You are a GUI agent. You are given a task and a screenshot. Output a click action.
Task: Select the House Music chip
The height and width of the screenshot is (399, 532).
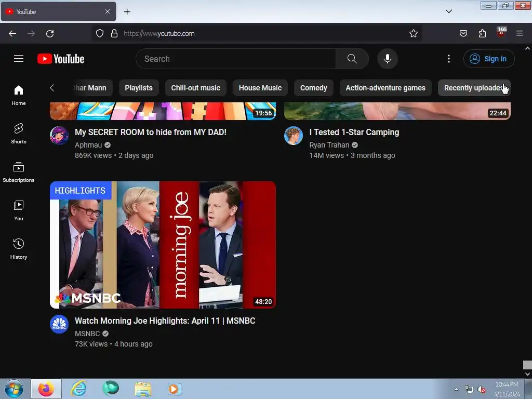(260, 88)
